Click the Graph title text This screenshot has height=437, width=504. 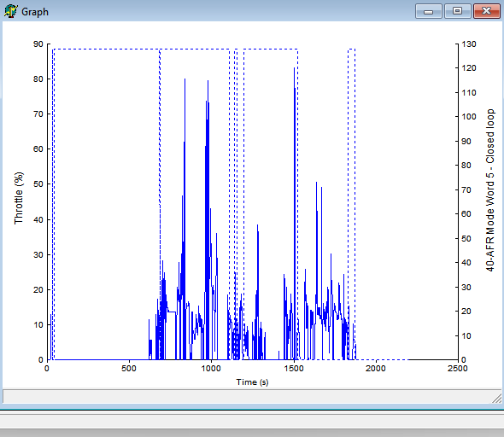point(35,12)
